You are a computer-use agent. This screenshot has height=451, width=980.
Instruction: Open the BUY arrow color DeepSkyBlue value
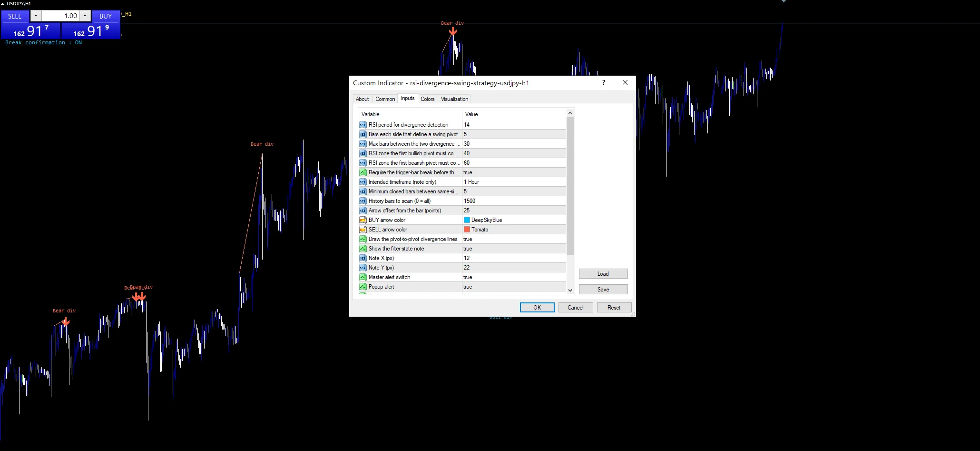coord(514,220)
